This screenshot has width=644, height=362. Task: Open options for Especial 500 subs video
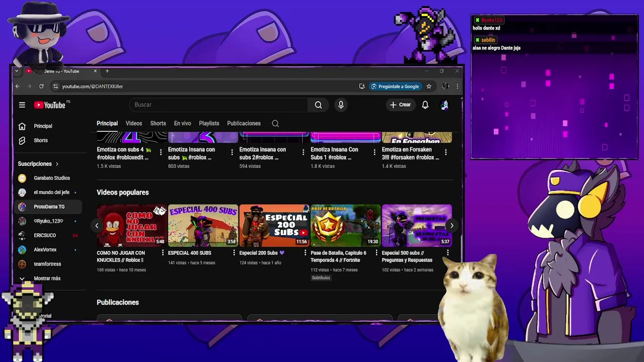point(447,253)
